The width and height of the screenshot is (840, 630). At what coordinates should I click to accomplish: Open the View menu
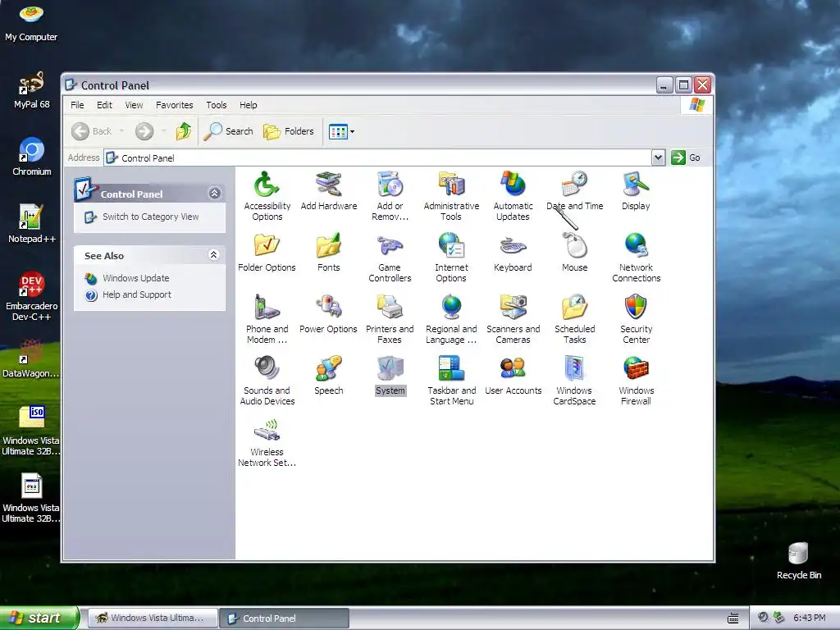pyautogui.click(x=134, y=105)
